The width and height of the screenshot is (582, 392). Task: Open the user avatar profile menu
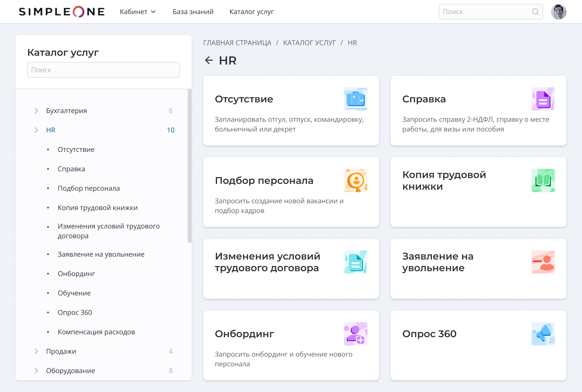click(558, 12)
